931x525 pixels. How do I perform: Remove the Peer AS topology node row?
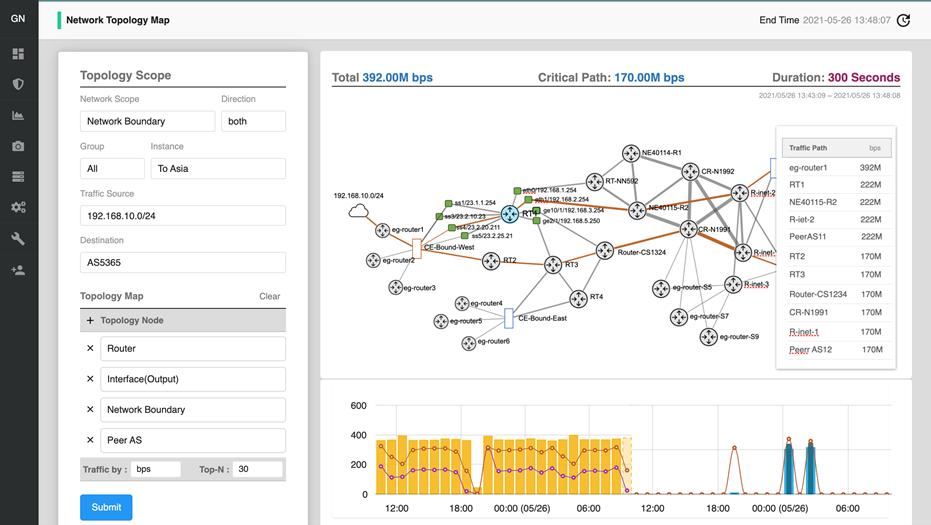90,440
